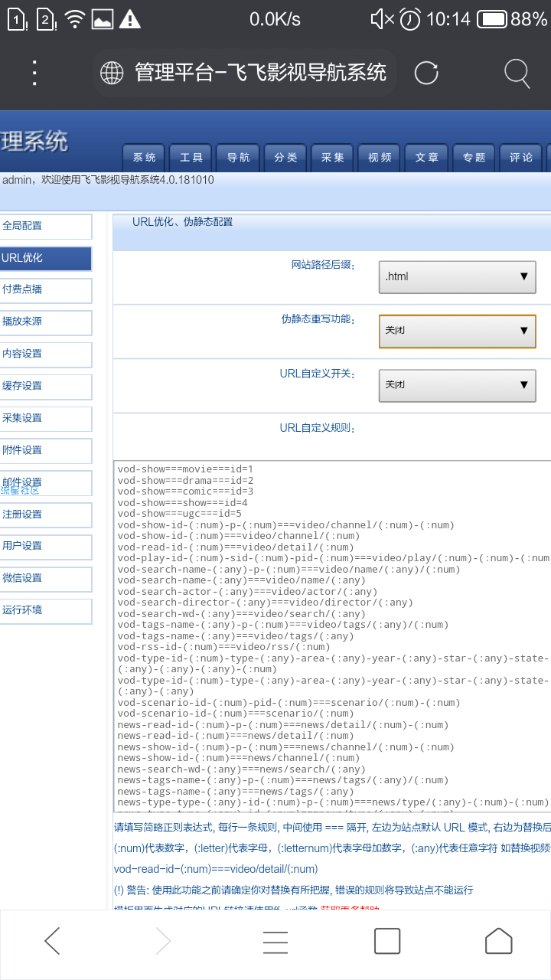Click the (!) 警告 warning text
The image size is (551, 980).
(x=293, y=890)
